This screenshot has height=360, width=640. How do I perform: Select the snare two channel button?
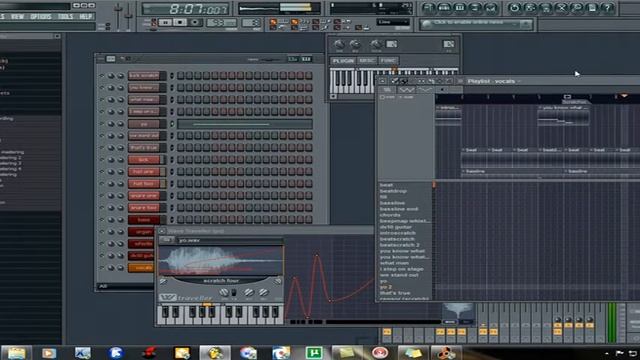coord(144,208)
